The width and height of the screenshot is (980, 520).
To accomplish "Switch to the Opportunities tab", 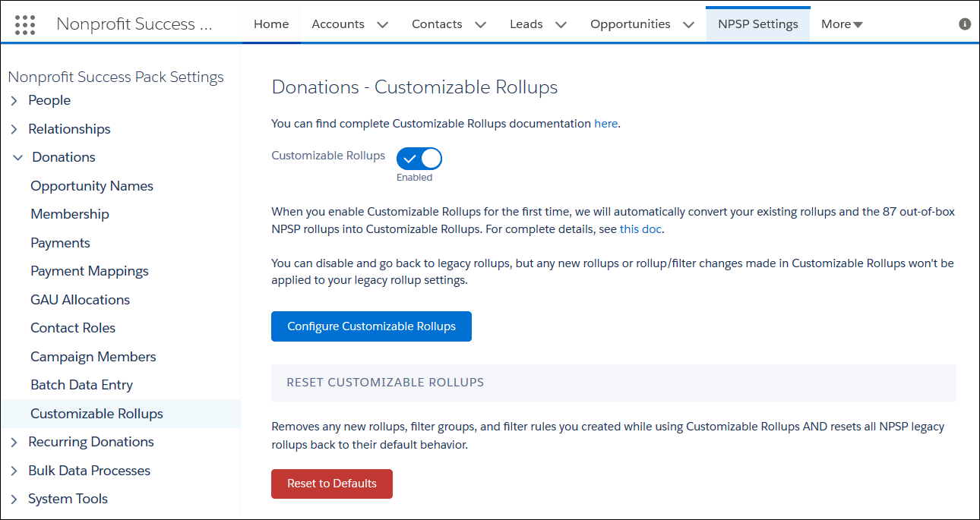I will [631, 24].
